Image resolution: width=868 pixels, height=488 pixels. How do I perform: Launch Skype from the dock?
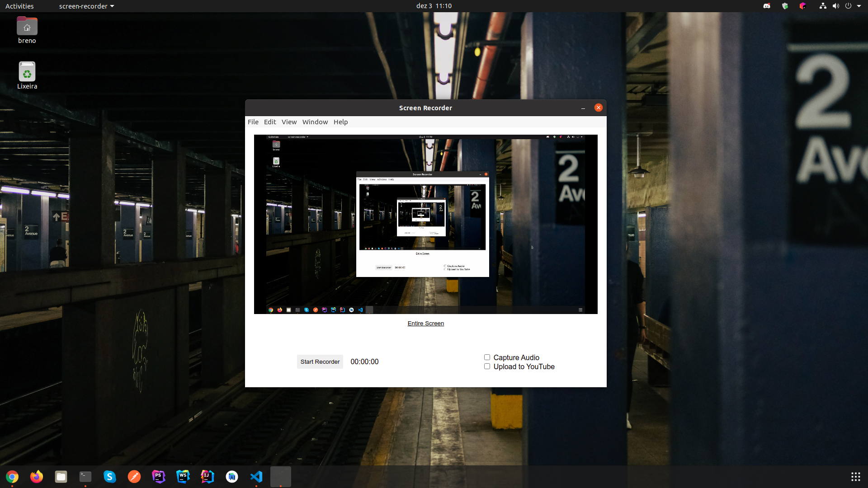[110, 477]
